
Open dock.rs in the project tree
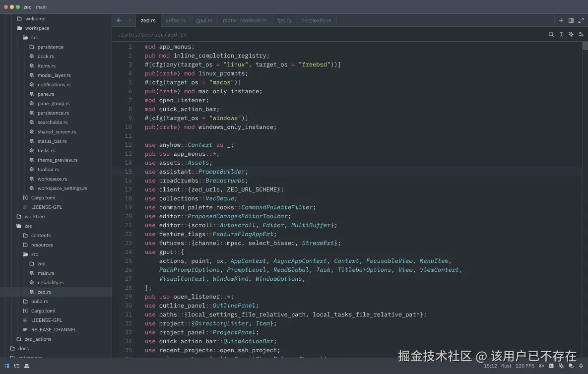56,56
